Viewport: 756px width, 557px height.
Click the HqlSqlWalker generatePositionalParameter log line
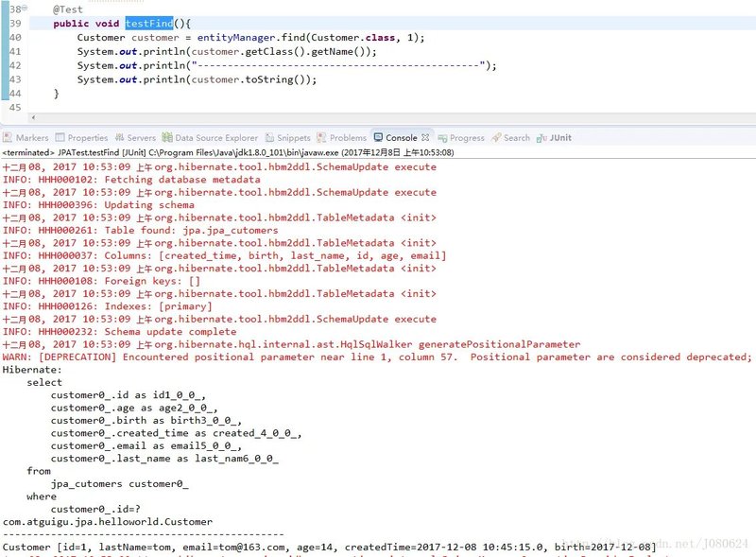pos(291,344)
